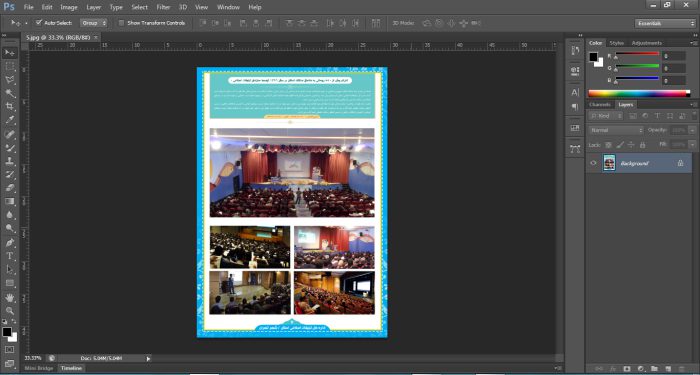Change the screen mode icon in toolbox
Image resolution: width=700 pixels, height=375 pixels.
point(10,363)
